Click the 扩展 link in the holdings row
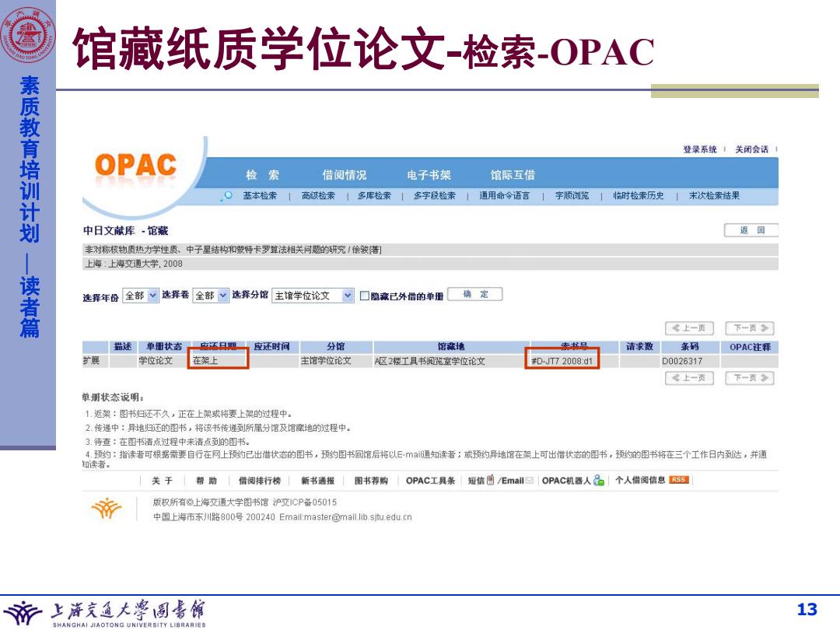The height and width of the screenshot is (630, 840). point(91,361)
